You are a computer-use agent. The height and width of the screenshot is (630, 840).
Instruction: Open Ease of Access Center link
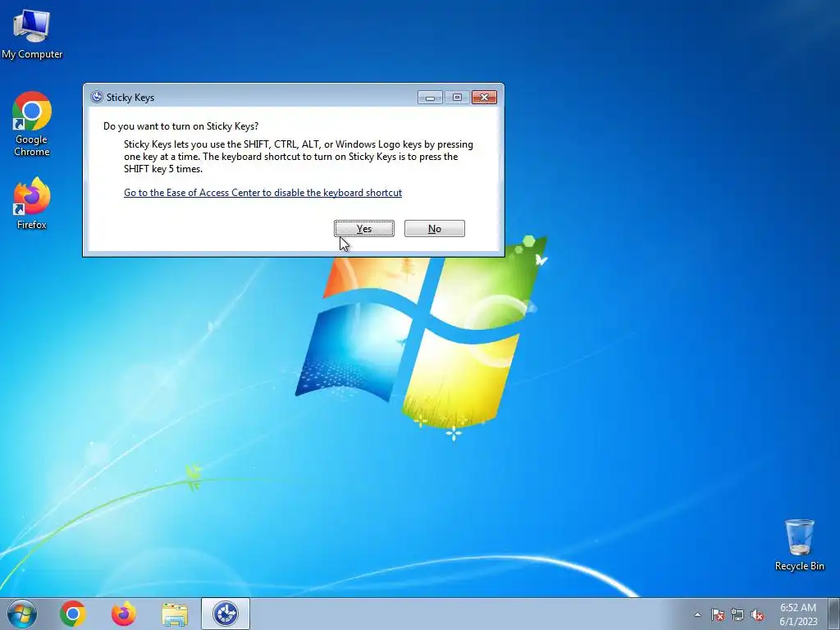(262, 193)
